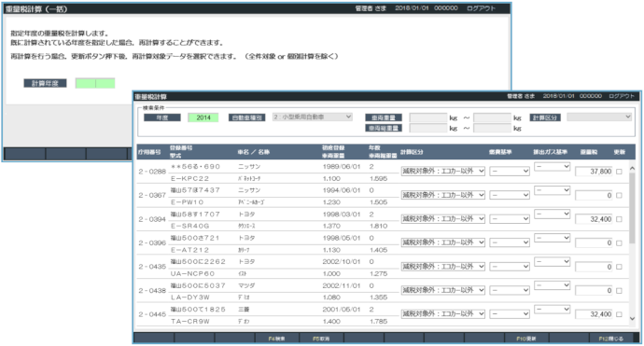The width and height of the screenshot is (644, 346).
Task: Tick the 更新 checkbox for row 2-0394
Action: tap(619, 219)
